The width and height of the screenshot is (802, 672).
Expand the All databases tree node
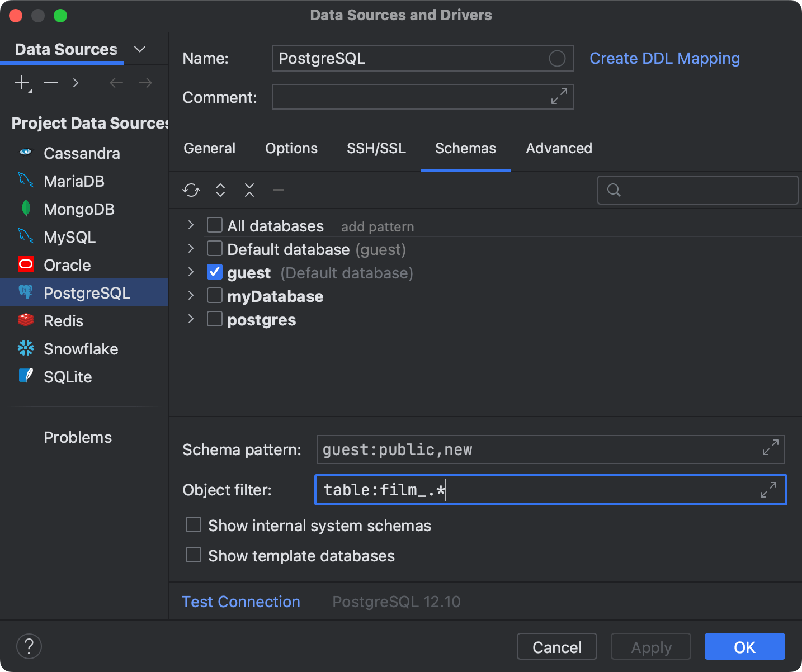pyautogui.click(x=191, y=225)
